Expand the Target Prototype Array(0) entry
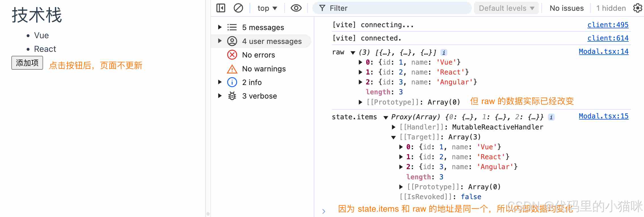Viewport: 644px width, 217px height. (401, 187)
